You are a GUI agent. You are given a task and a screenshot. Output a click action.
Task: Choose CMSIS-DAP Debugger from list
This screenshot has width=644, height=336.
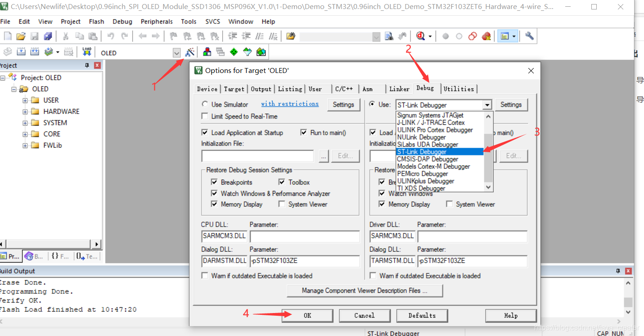pos(428,159)
